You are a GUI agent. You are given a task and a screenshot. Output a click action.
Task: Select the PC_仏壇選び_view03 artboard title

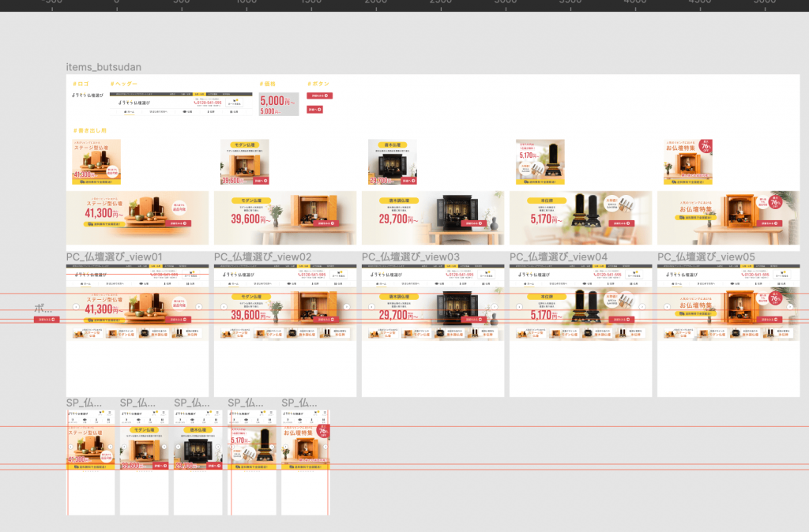(x=410, y=257)
